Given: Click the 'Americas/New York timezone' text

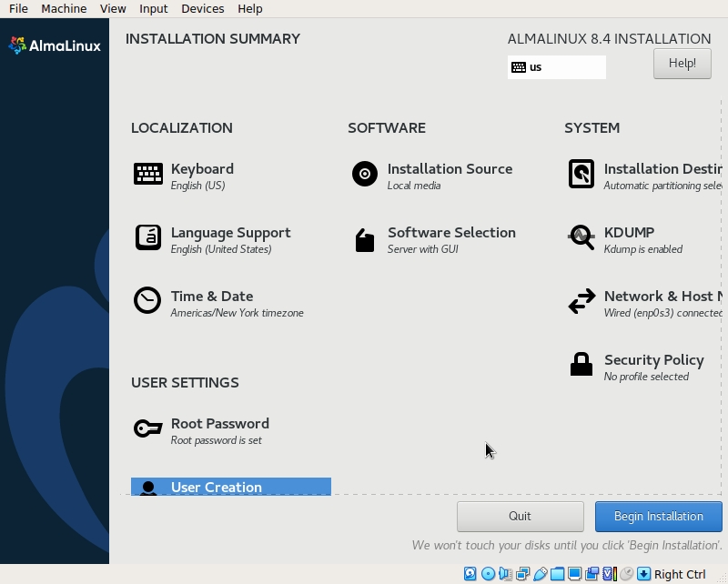Looking at the screenshot, I should tap(238, 313).
